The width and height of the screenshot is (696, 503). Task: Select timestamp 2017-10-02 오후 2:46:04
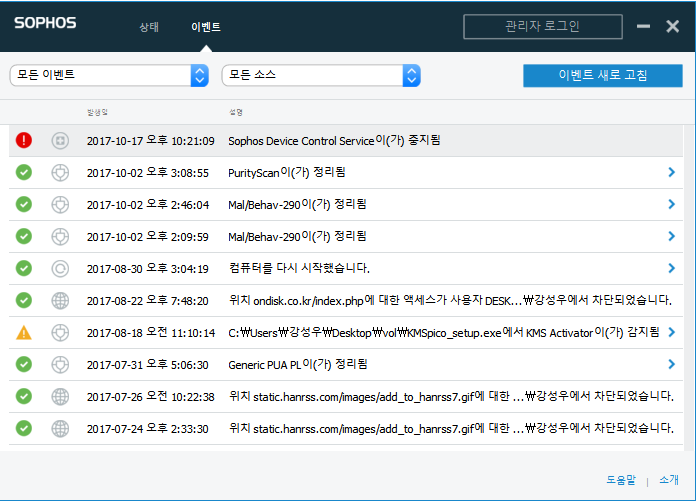point(147,205)
